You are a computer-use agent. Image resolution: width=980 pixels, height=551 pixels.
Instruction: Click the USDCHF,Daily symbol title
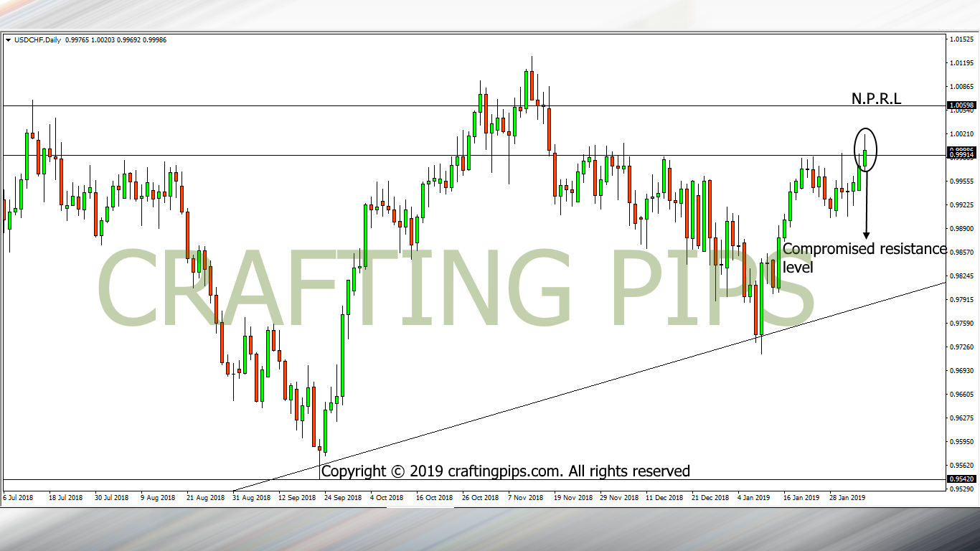tap(37, 40)
